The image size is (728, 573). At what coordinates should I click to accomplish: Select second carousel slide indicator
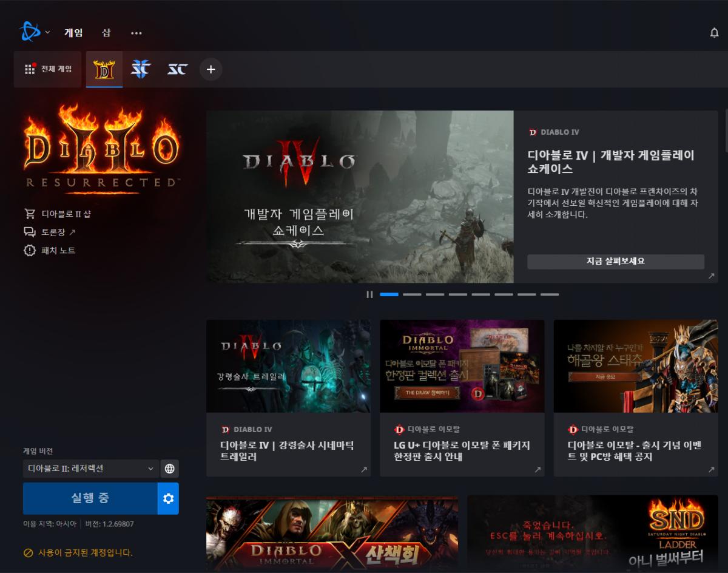412,294
